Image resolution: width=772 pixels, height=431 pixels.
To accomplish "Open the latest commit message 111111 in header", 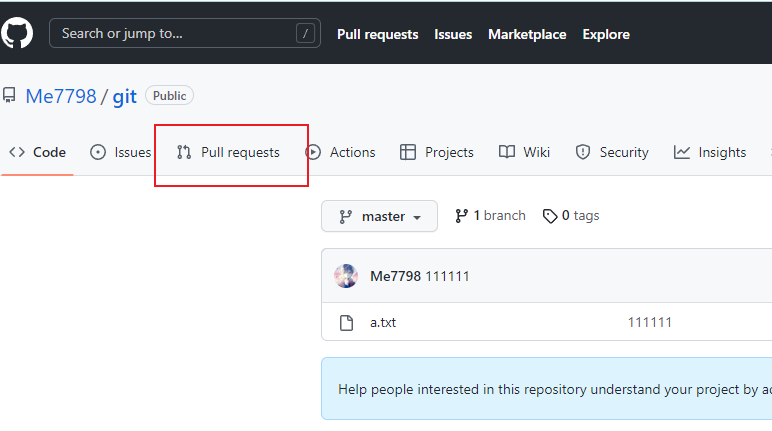I will (447, 276).
